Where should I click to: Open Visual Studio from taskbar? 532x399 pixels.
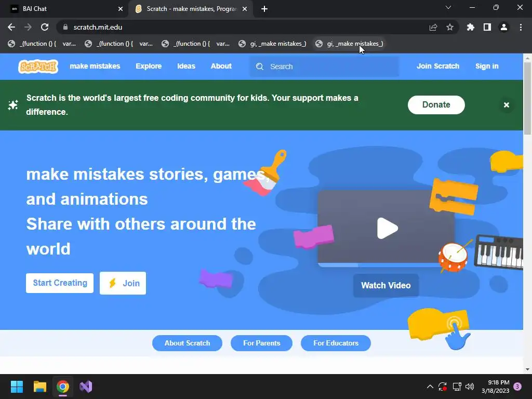(x=86, y=387)
